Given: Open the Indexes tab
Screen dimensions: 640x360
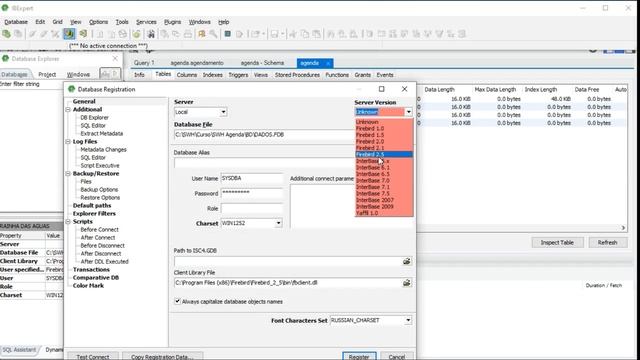Looking at the screenshot, I should coord(213,75).
